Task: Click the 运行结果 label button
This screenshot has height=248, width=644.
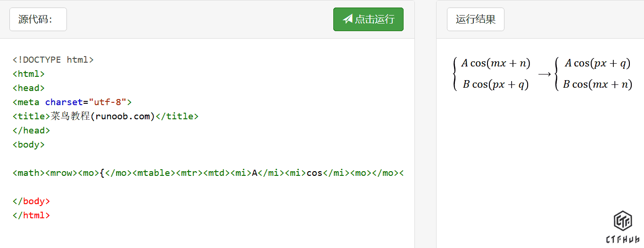Action: click(x=475, y=19)
